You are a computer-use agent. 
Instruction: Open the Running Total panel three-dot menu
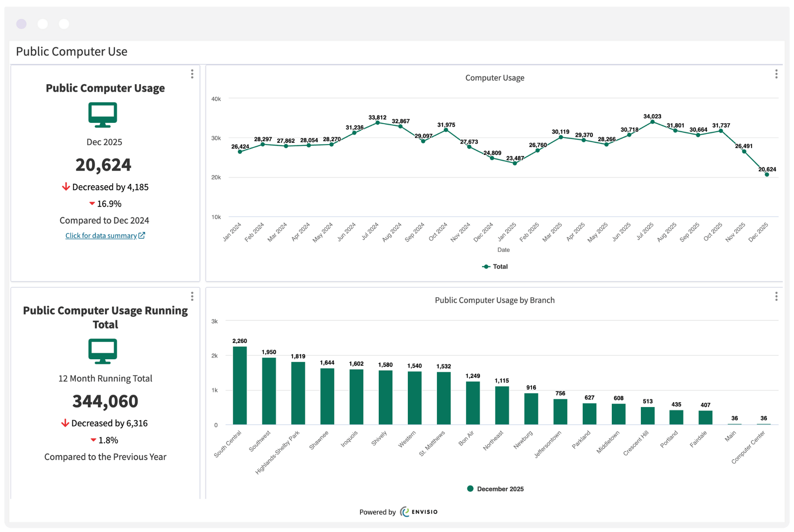(192, 296)
